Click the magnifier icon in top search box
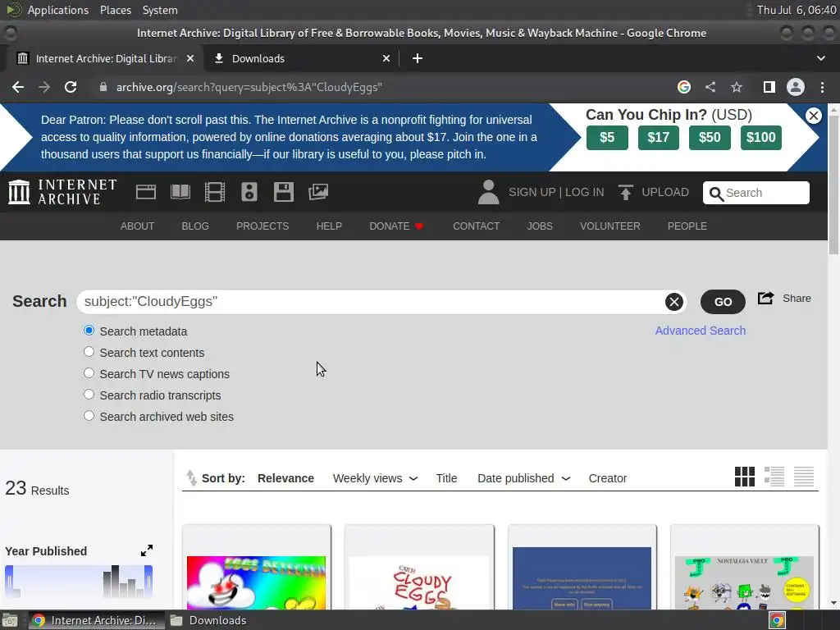The width and height of the screenshot is (840, 630). pos(716,194)
